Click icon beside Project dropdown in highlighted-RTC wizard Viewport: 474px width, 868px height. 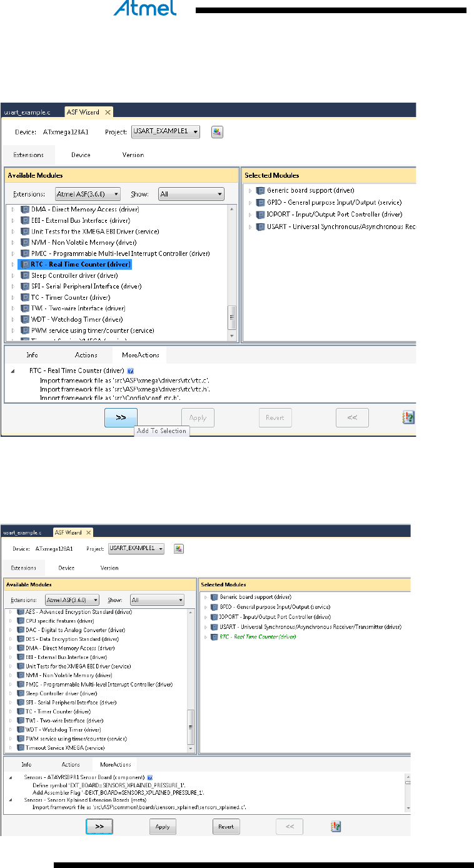coord(217,132)
